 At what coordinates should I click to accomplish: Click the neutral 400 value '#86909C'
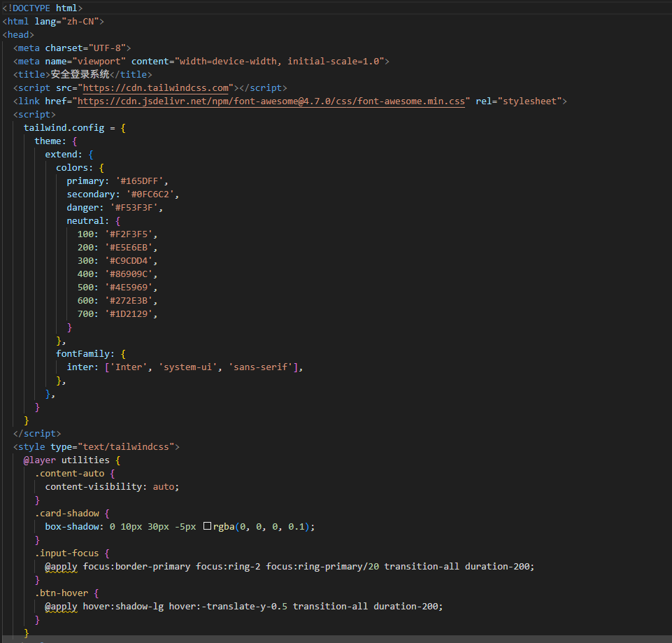pyautogui.click(x=129, y=274)
